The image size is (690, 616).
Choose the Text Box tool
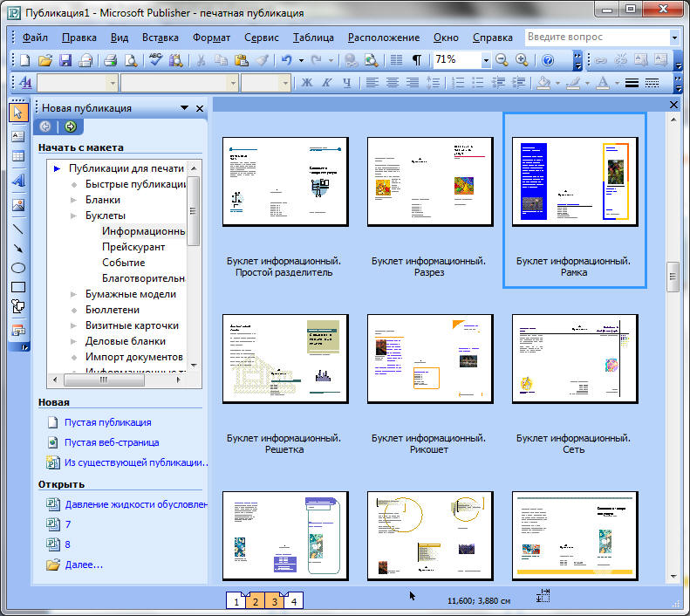point(18,136)
